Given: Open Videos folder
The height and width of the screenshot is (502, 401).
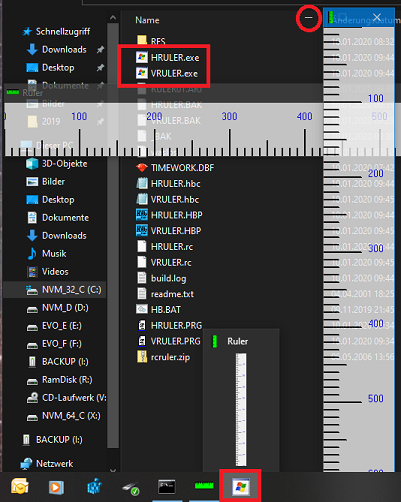Looking at the screenshot, I should (48, 272).
